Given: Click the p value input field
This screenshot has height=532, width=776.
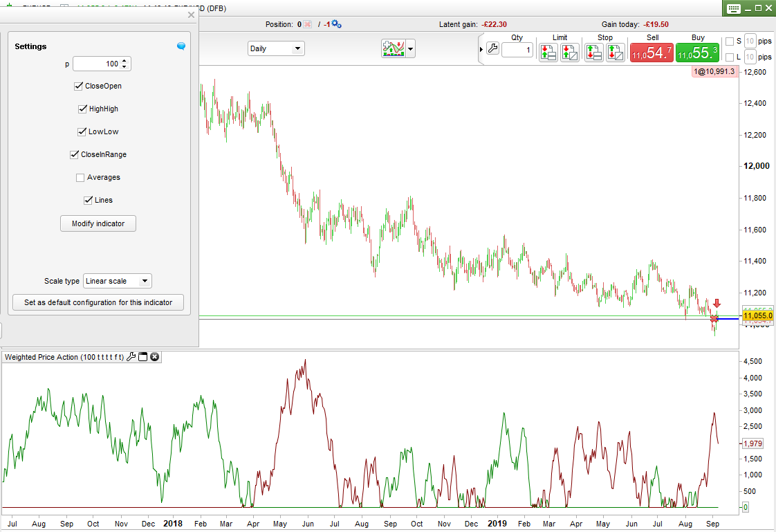Looking at the screenshot, I should (96, 64).
